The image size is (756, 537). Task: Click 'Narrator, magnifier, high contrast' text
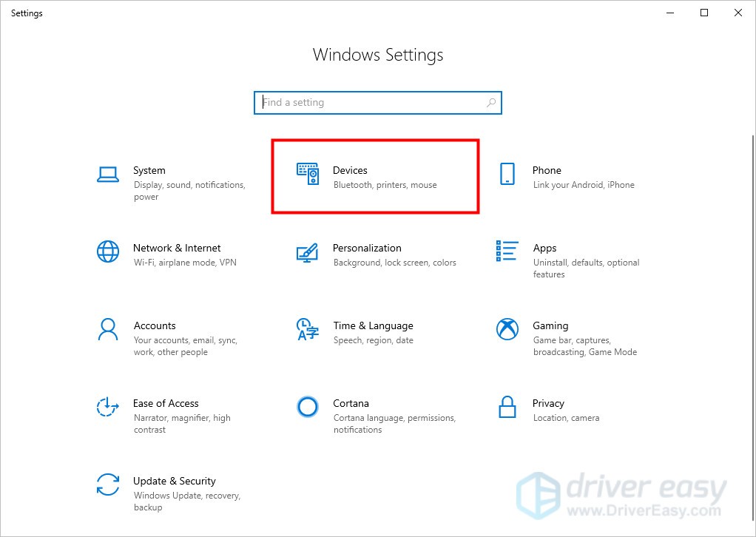point(182,424)
